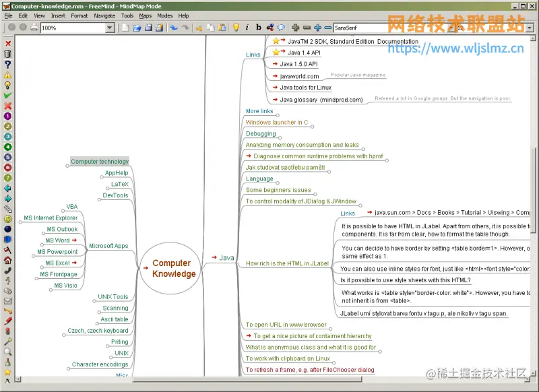Screen dimensions: 539x392
Task: Click the new child node bulb icon
Action: coord(236,28)
